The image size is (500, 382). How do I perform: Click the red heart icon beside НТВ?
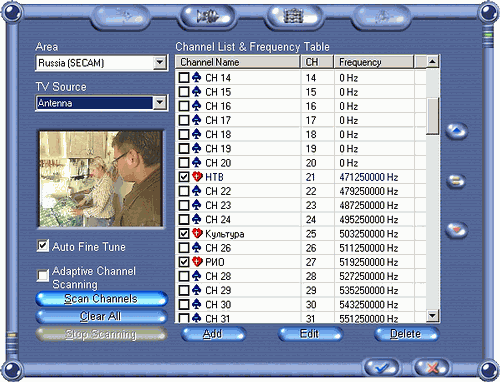tap(197, 177)
